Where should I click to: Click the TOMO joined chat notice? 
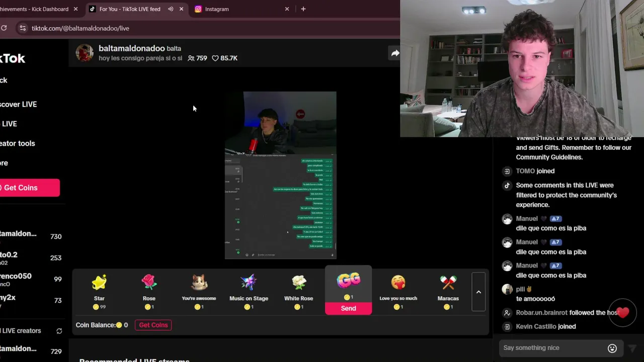pyautogui.click(x=535, y=171)
